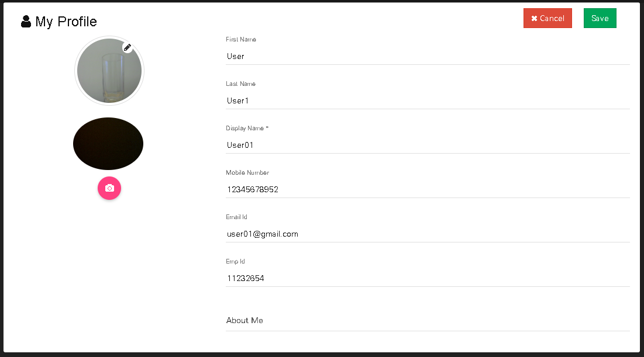Click the Email Id label
Screen dimensions: 644x357
coord(236,217)
